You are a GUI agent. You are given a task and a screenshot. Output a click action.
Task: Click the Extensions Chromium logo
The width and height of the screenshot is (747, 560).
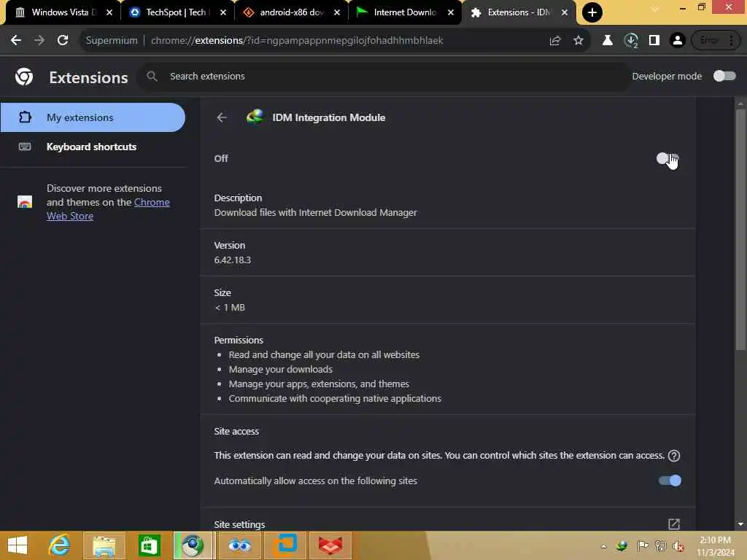point(24,77)
